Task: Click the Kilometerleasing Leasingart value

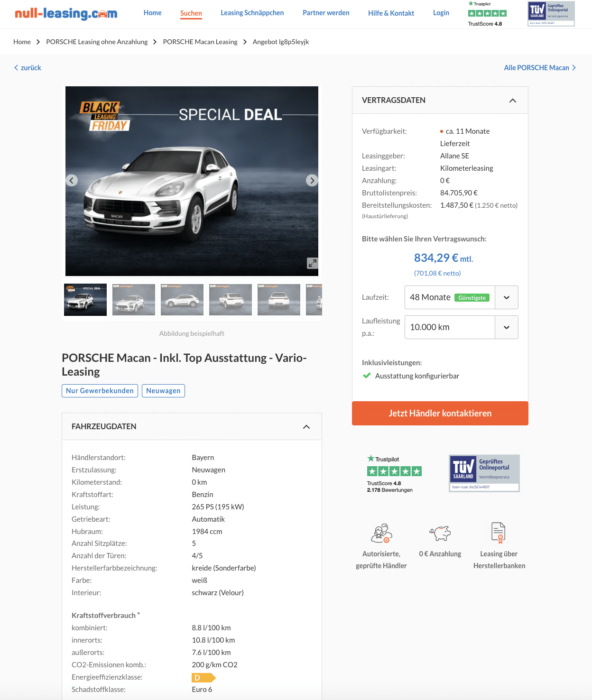Action: pos(467,168)
